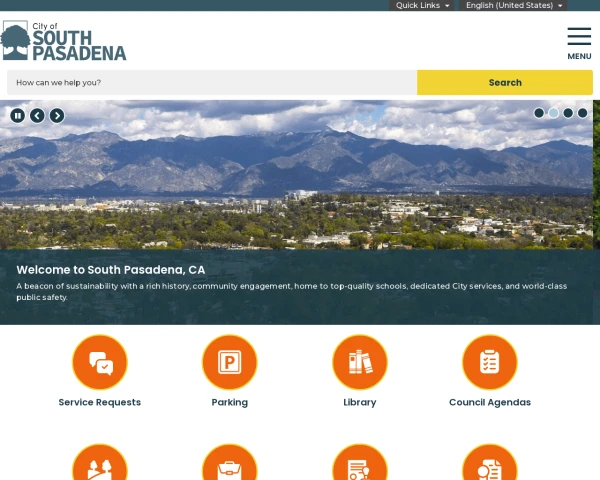
Task: Select the third slide indicator dot
Action: click(568, 113)
